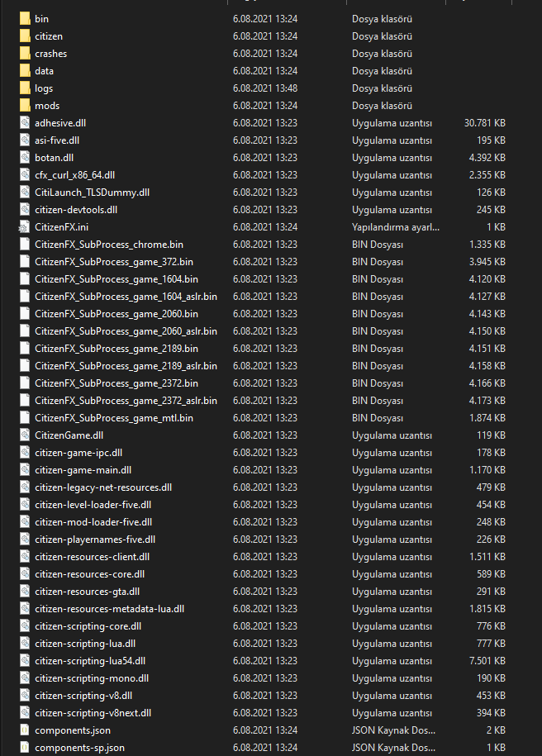Select the file name citizen-scripting-lua.dll
Image resolution: width=542 pixels, height=756 pixels.
pos(85,644)
